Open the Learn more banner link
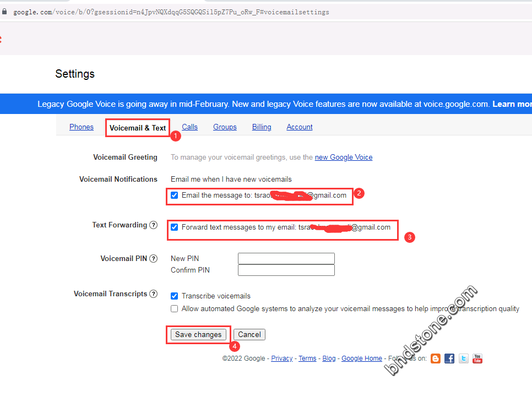This screenshot has width=532, height=402. [x=512, y=104]
